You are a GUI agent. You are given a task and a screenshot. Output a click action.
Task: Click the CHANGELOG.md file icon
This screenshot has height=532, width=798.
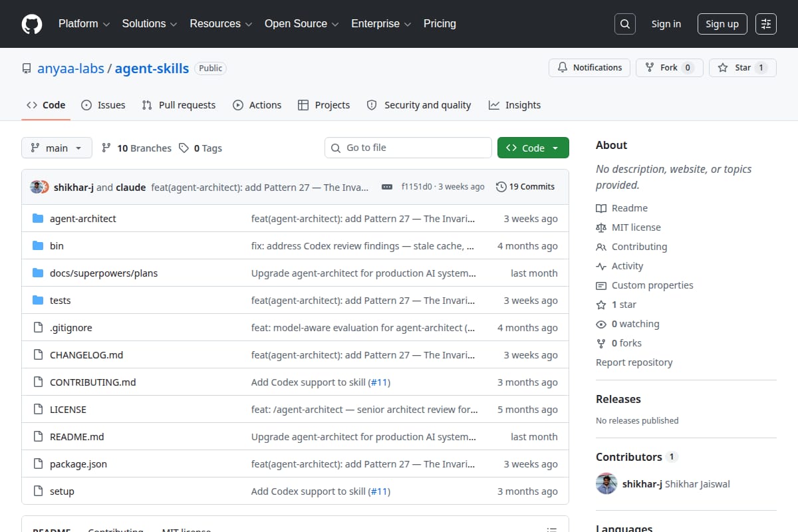point(38,355)
